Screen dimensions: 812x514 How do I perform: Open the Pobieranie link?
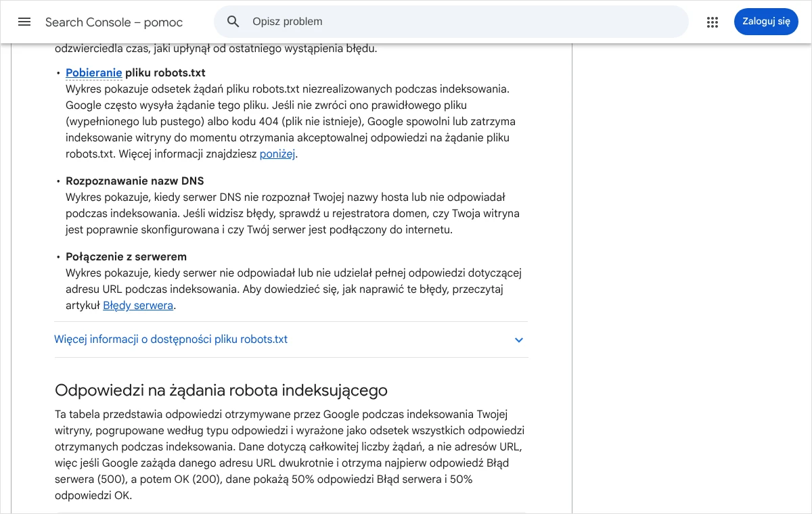[x=94, y=73]
